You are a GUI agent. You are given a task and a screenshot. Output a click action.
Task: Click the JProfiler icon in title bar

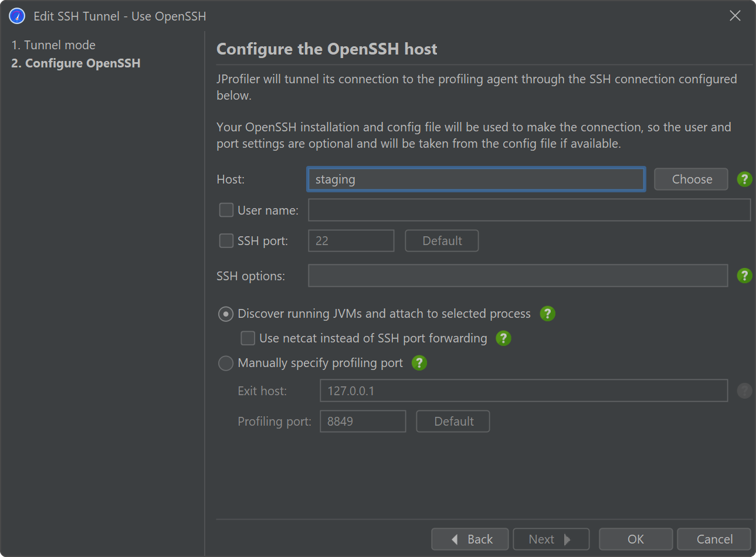[x=17, y=16]
